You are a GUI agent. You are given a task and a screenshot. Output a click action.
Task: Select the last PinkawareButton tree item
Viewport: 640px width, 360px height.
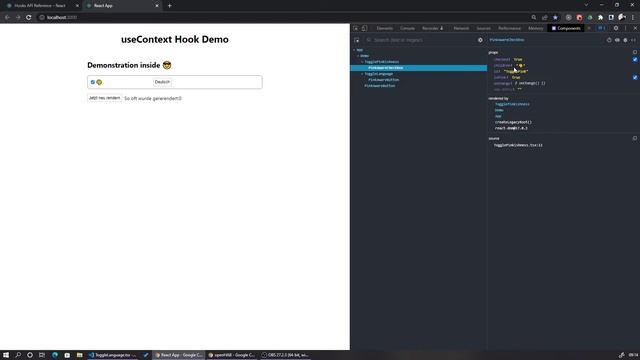click(x=380, y=86)
